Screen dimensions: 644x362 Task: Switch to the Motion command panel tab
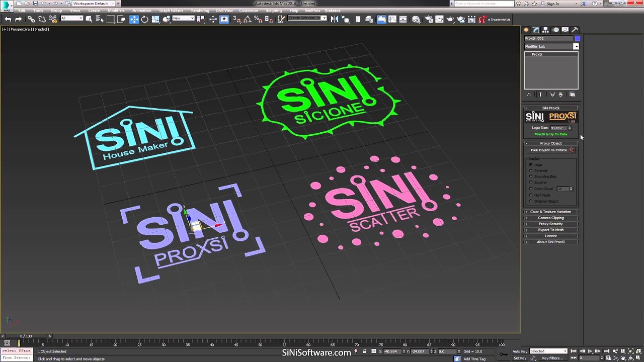point(555,30)
